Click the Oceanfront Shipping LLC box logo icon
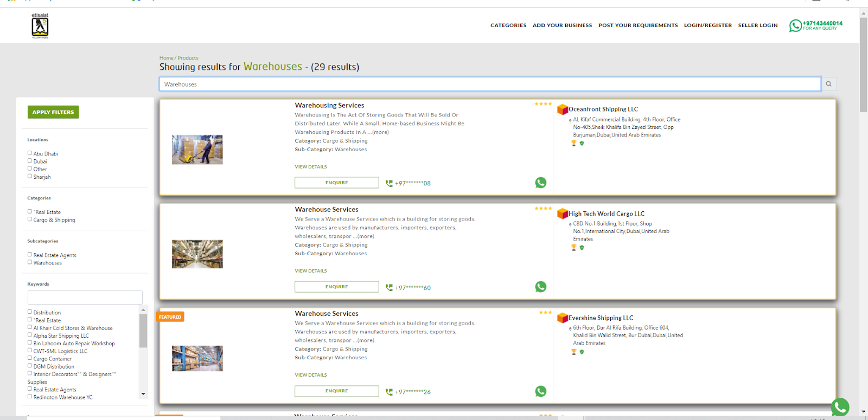 click(x=563, y=109)
